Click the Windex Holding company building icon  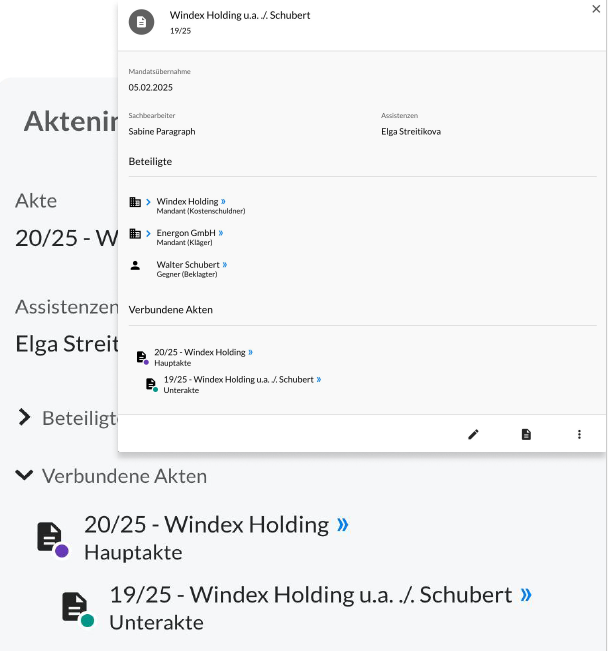coord(135,202)
